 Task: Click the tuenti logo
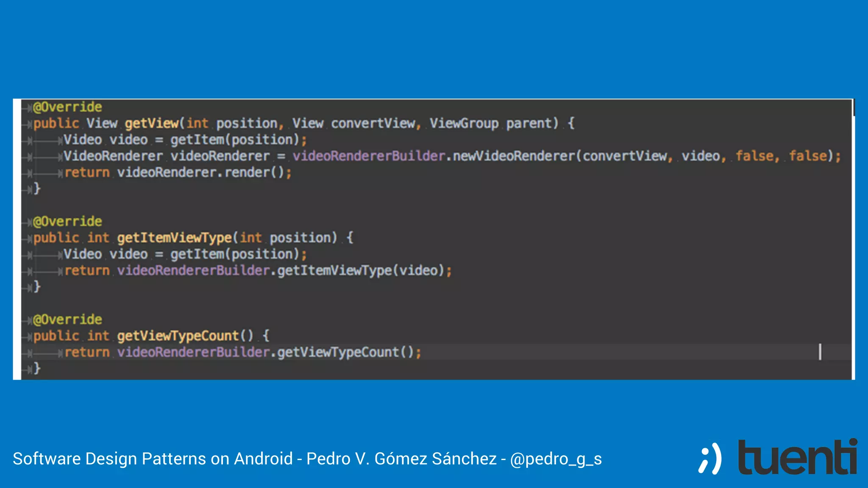(798, 457)
